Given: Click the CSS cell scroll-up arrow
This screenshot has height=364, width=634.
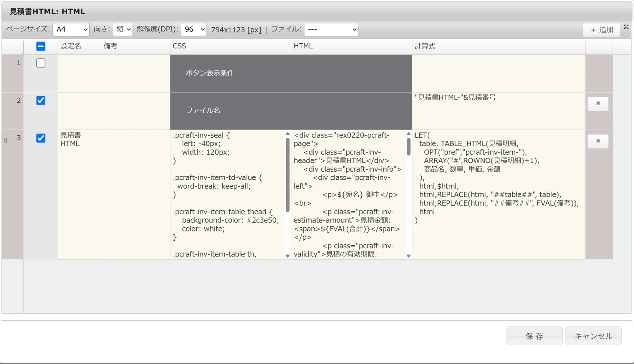Looking at the screenshot, I should pos(287,134).
